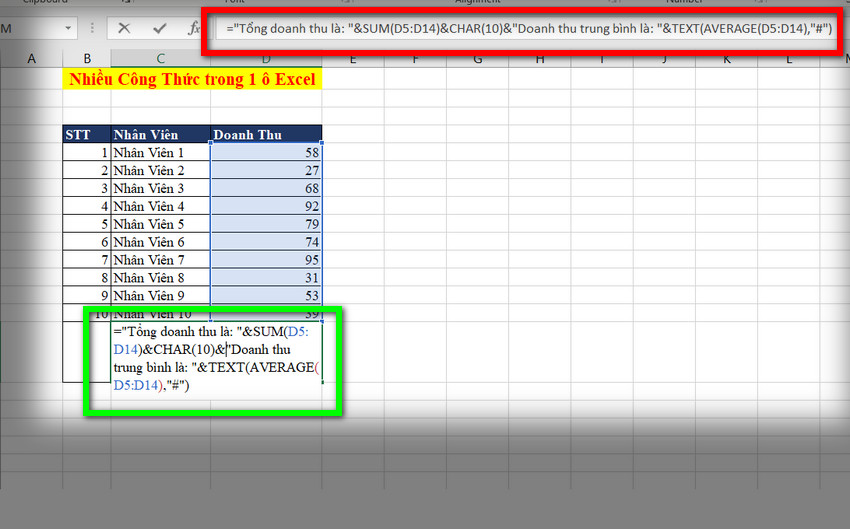The width and height of the screenshot is (850, 529).
Task: Select revenue value 27 for Nhân Viên 2
Action: click(266, 170)
